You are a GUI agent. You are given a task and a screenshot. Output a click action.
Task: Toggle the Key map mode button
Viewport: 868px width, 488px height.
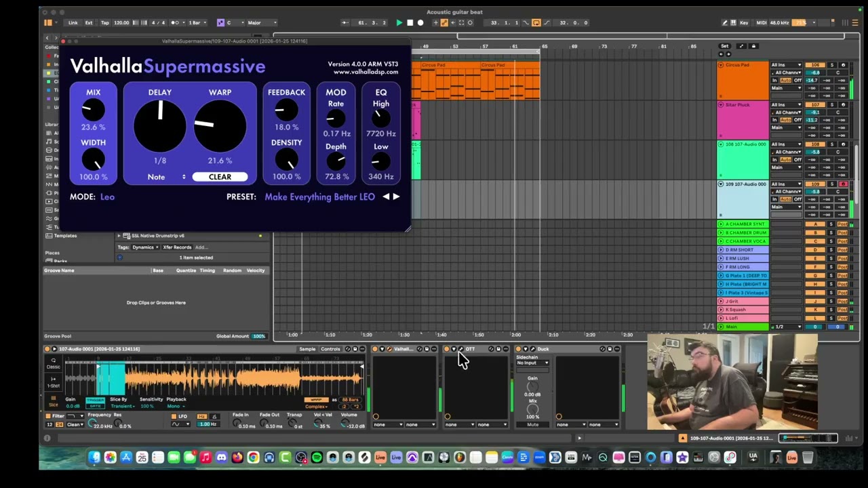tap(744, 22)
